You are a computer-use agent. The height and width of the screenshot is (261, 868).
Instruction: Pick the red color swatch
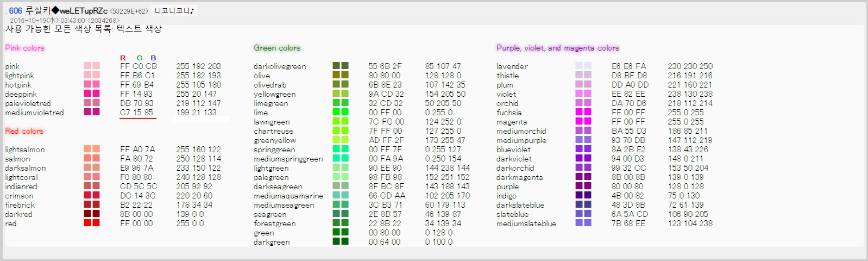point(91,223)
